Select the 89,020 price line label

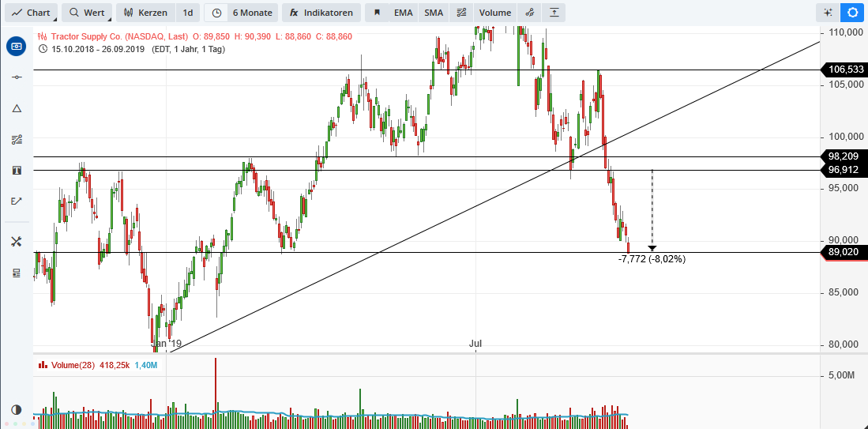coord(843,252)
